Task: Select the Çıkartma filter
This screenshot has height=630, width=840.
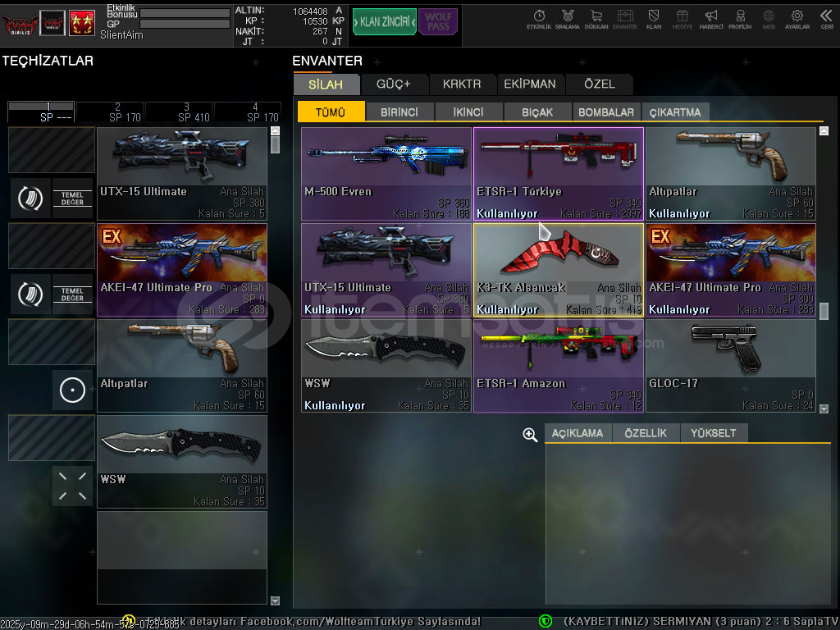Action: pyautogui.click(x=675, y=112)
